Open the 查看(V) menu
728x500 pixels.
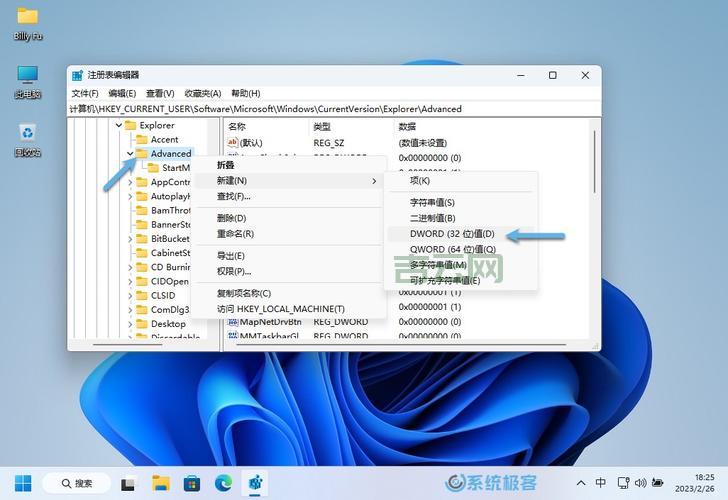pyautogui.click(x=160, y=93)
